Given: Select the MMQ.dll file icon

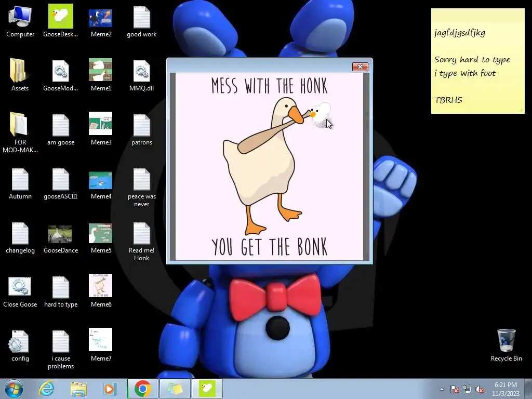Looking at the screenshot, I should coord(141,75).
